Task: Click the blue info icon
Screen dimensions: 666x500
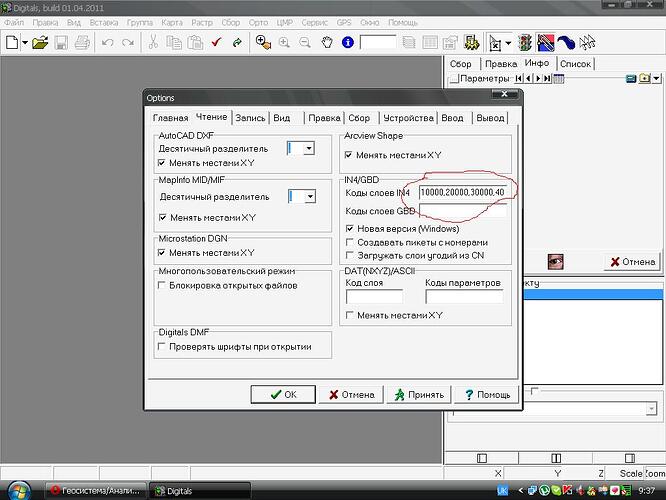Action: (x=347, y=42)
